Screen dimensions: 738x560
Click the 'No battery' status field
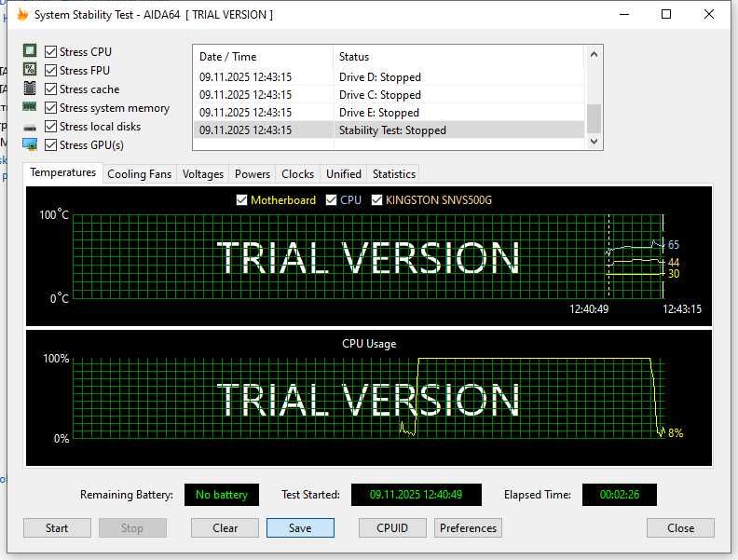[x=222, y=495]
